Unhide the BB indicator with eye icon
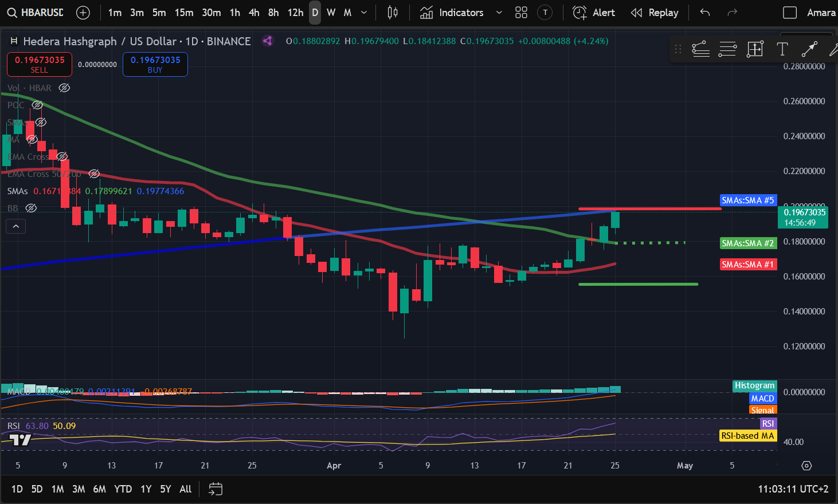 coord(32,208)
